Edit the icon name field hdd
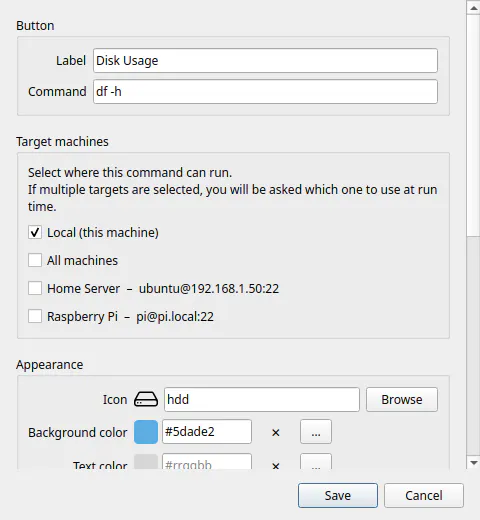 click(262, 399)
